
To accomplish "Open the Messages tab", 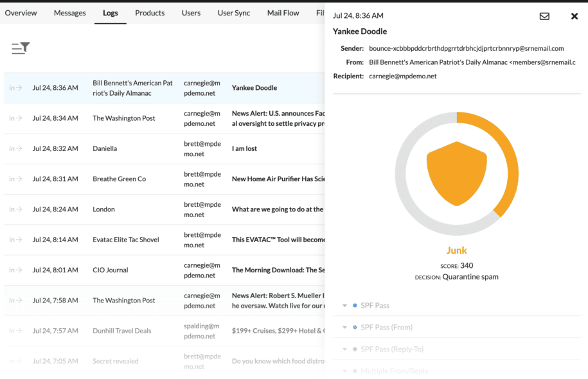I will click(x=70, y=13).
